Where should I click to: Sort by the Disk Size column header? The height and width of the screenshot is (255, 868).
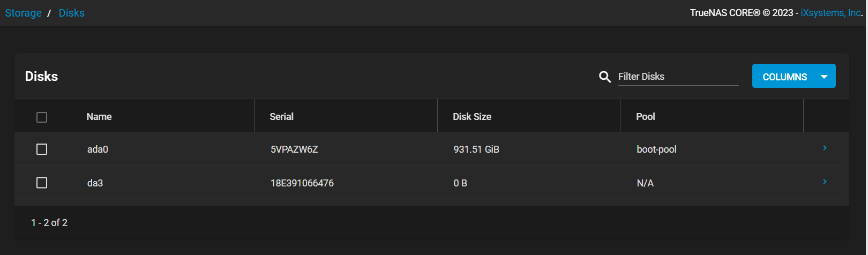[472, 116]
